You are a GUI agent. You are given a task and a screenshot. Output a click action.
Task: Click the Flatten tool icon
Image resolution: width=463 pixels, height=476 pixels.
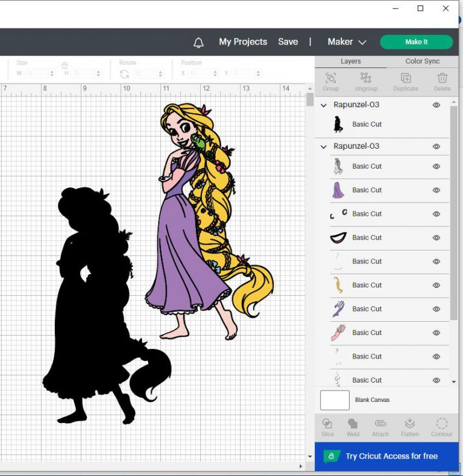click(410, 423)
